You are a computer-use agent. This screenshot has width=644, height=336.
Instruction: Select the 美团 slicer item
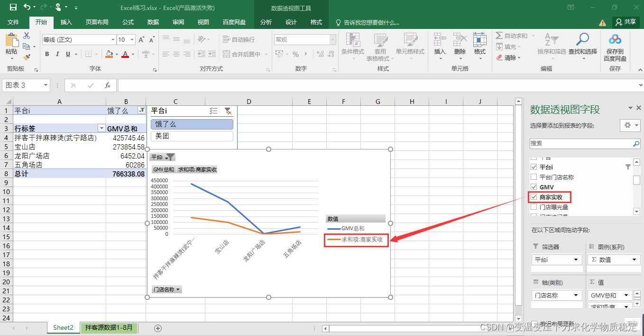[192, 136]
